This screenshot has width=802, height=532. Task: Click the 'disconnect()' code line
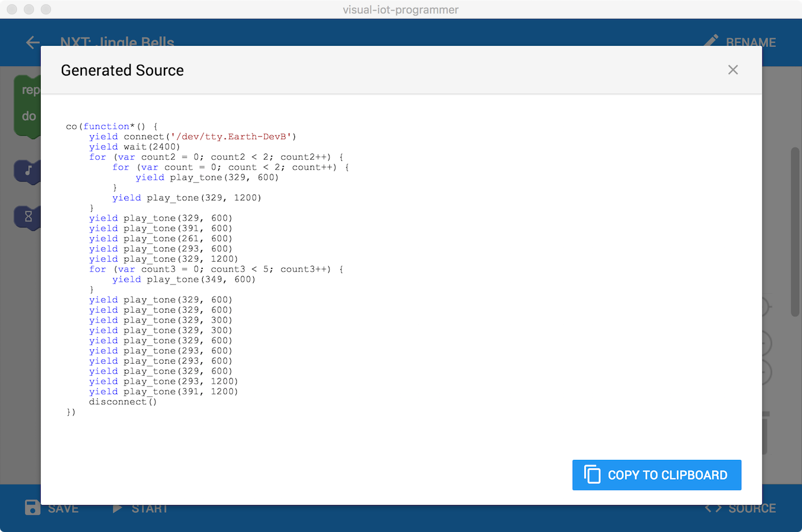click(x=123, y=402)
